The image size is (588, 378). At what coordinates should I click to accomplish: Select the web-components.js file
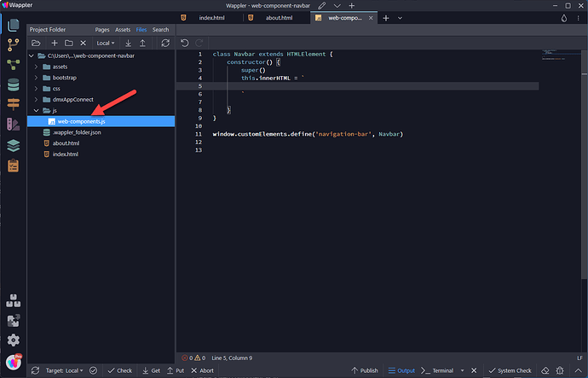101,121
